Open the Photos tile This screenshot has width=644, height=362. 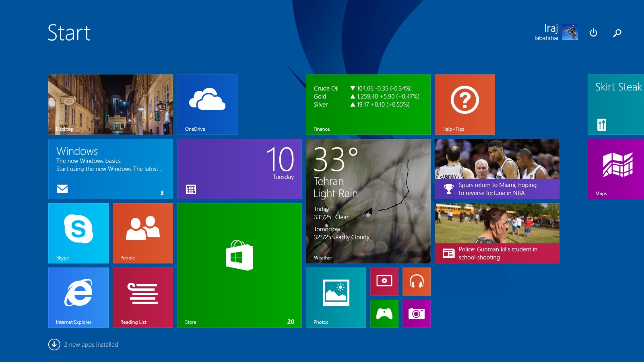tap(336, 298)
